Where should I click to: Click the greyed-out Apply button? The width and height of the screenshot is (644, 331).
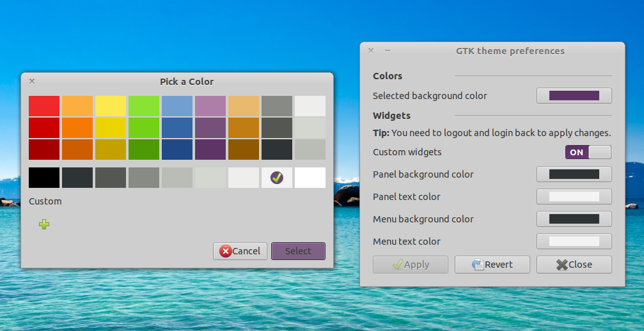[x=410, y=265]
